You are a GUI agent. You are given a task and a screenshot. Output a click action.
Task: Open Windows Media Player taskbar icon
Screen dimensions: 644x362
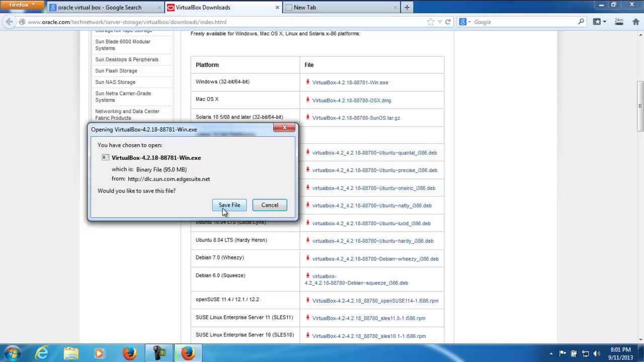[100, 353]
